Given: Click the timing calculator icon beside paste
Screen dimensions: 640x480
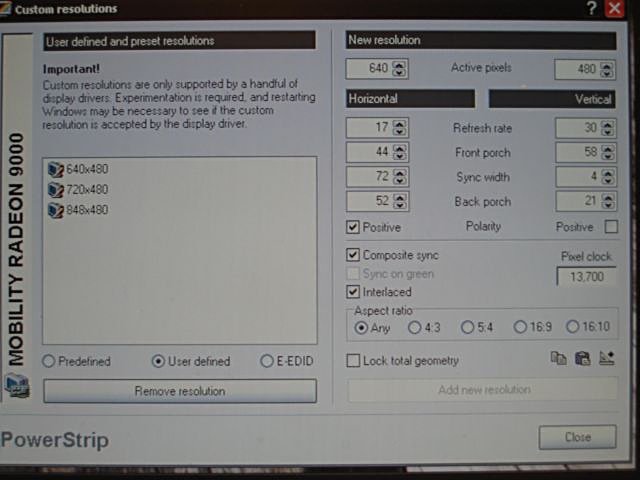Looking at the screenshot, I should pos(606,359).
